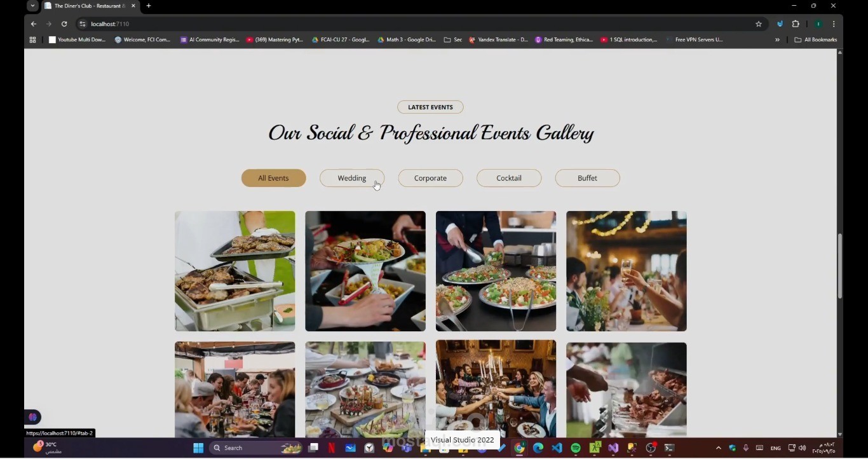Choose the Buffet filter button
868x459 pixels.
point(587,178)
